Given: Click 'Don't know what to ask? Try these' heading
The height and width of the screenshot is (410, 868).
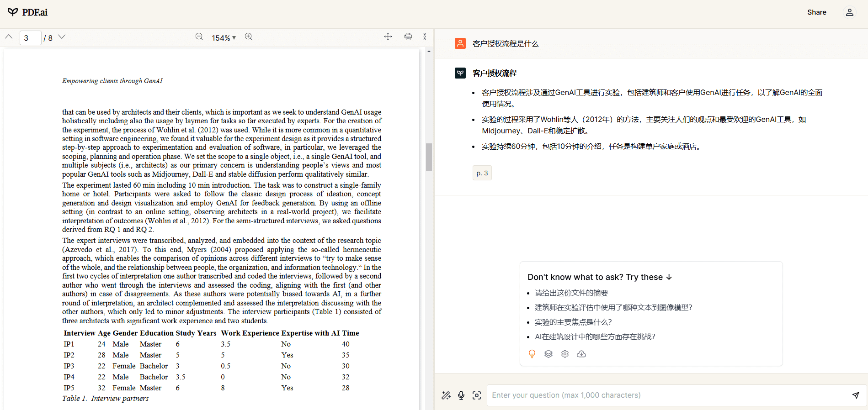Looking at the screenshot, I should tap(600, 277).
